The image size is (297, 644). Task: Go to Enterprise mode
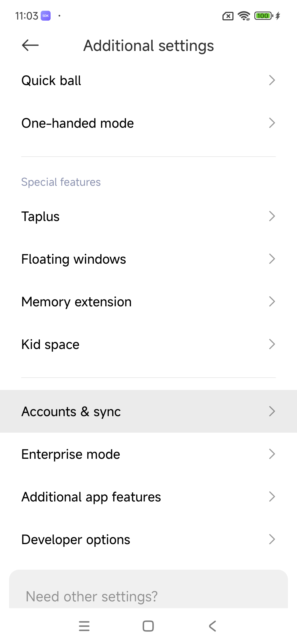[x=148, y=454]
